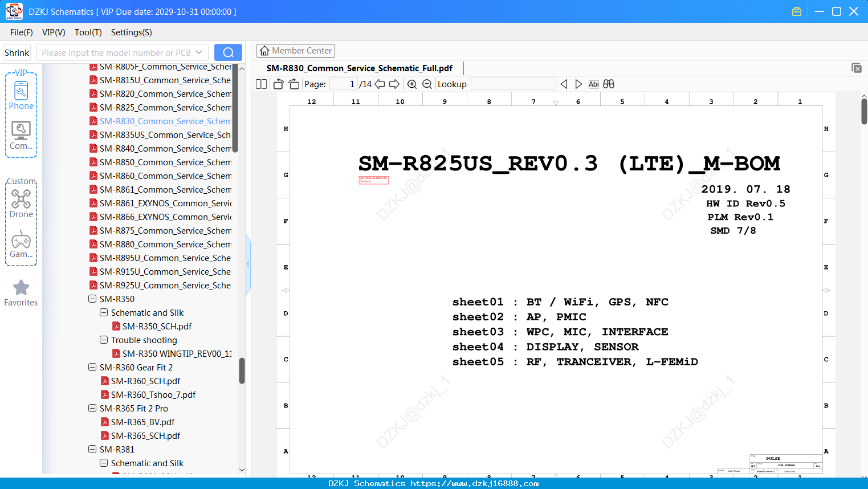Click the tree panel scrollbar thumb
The width and height of the screenshot is (868, 489).
click(x=242, y=370)
